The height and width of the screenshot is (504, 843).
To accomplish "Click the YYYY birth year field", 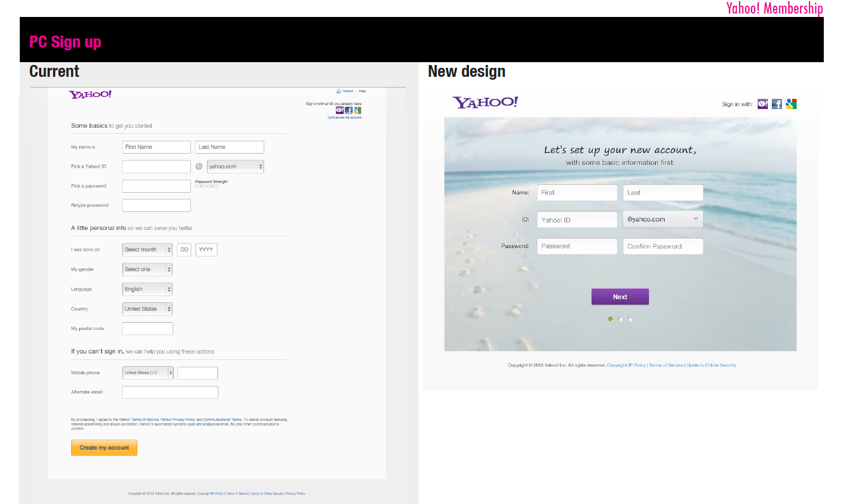I will pyautogui.click(x=206, y=250).
